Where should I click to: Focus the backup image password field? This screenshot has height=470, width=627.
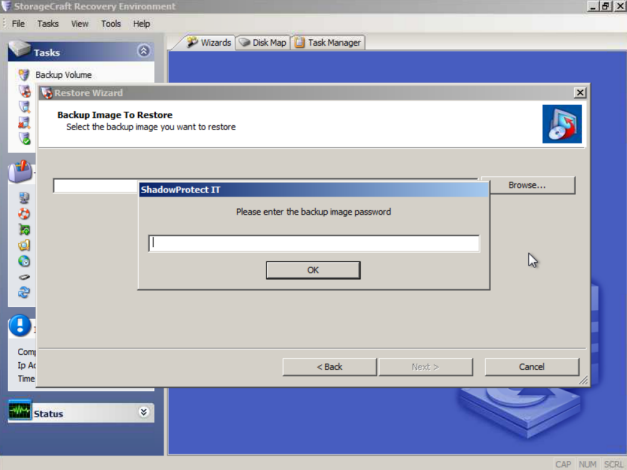[x=314, y=243]
